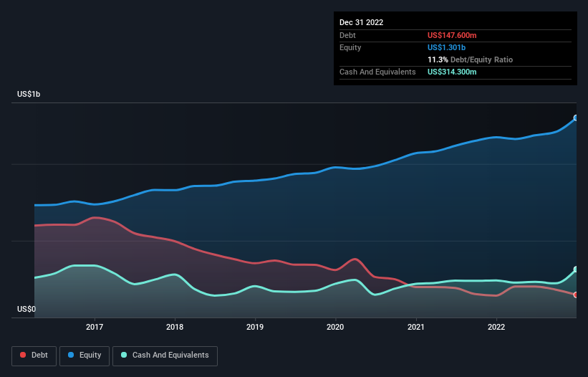The image size is (588, 377).
Task: Click the red Debt legend dot
Action: coord(23,355)
